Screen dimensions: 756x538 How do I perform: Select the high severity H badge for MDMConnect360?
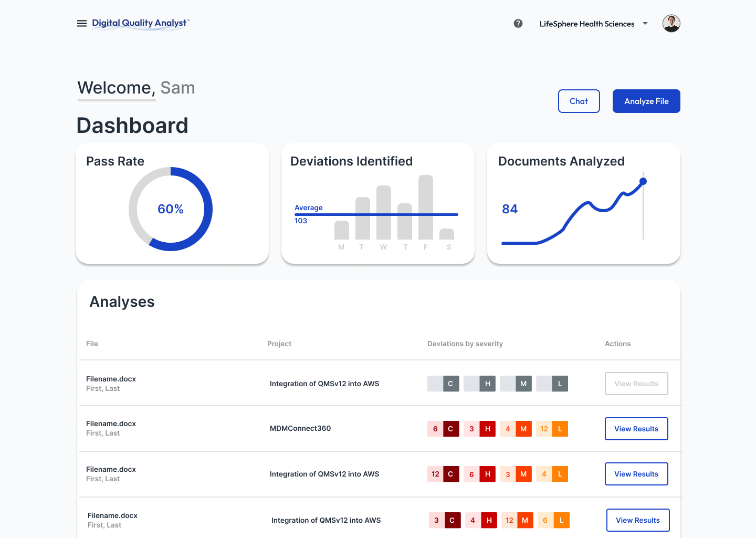pos(487,429)
